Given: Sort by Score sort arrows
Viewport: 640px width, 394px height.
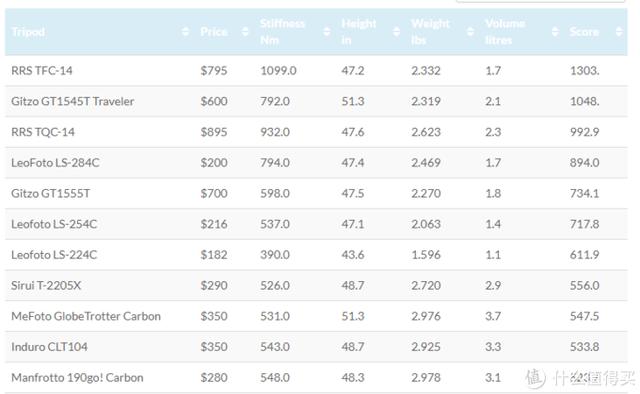Looking at the screenshot, I should (619, 31).
